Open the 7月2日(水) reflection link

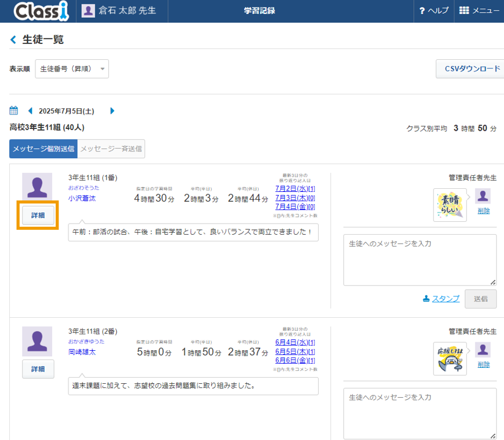pyautogui.click(x=295, y=188)
